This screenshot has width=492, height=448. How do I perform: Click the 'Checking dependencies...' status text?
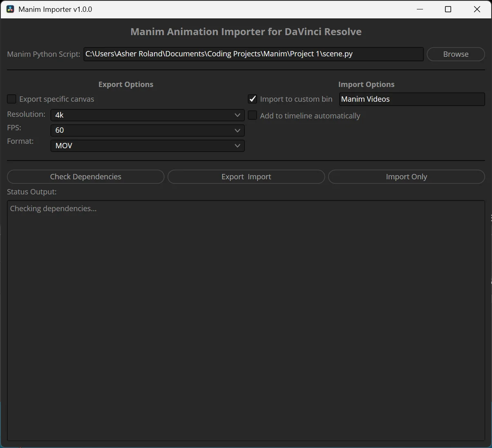pos(53,209)
